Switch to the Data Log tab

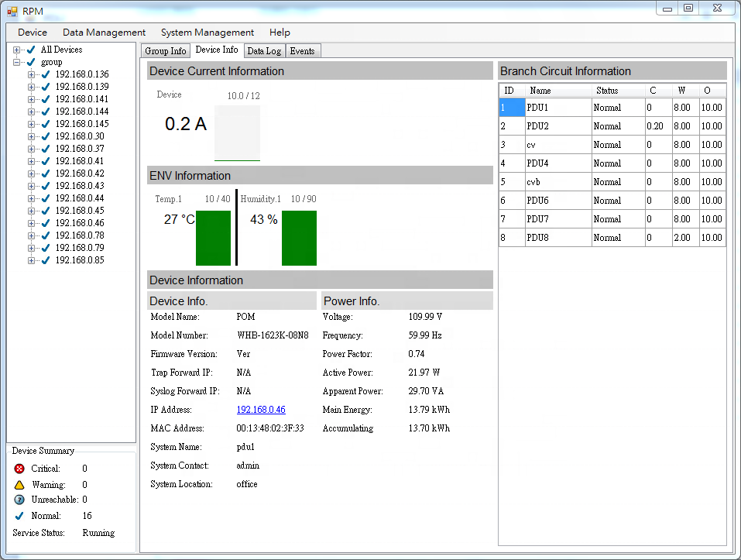[x=264, y=51]
